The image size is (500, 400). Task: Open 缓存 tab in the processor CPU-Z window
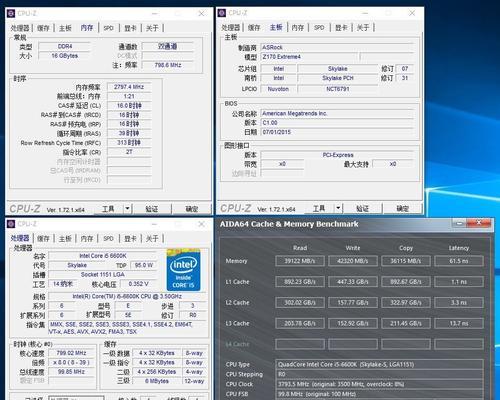tap(43, 238)
